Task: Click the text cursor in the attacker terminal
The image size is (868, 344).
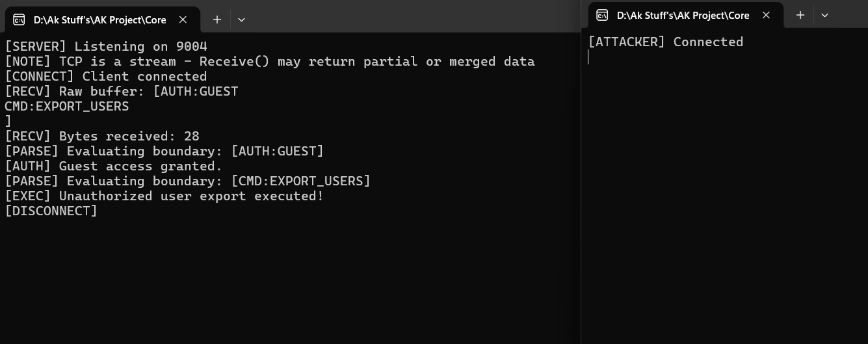Action: 588,57
